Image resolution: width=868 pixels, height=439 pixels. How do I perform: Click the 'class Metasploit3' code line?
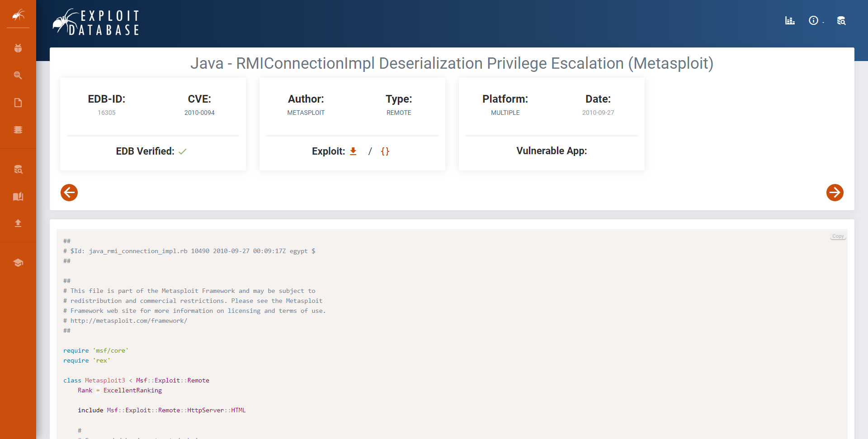tap(136, 380)
